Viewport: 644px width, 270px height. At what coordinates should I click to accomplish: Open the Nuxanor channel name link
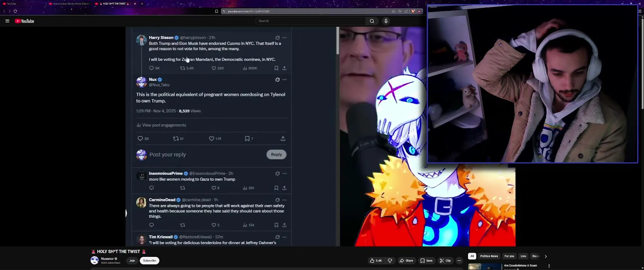[107, 259]
